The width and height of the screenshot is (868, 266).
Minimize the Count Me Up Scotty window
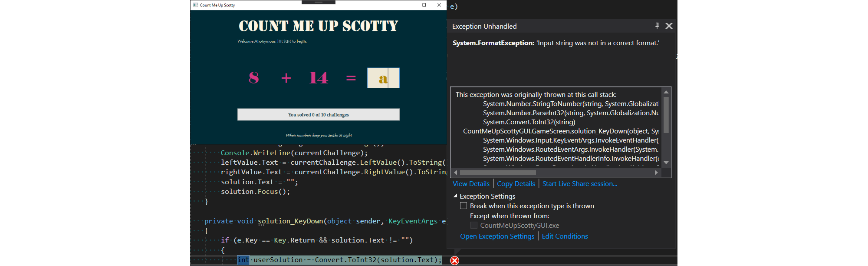[409, 5]
